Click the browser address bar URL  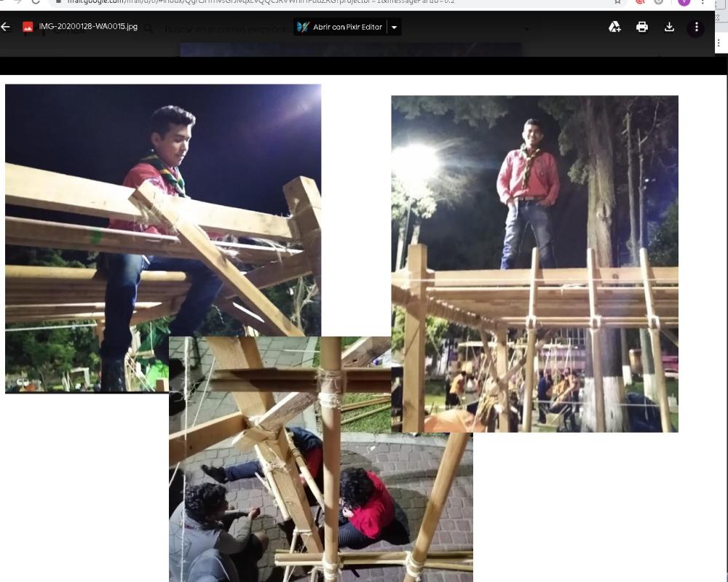tap(260, 2)
